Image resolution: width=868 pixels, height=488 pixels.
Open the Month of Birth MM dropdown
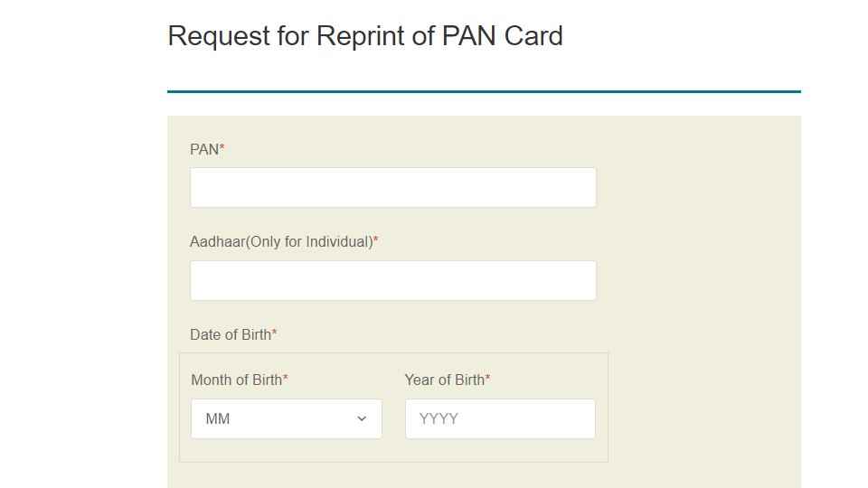click(x=287, y=418)
